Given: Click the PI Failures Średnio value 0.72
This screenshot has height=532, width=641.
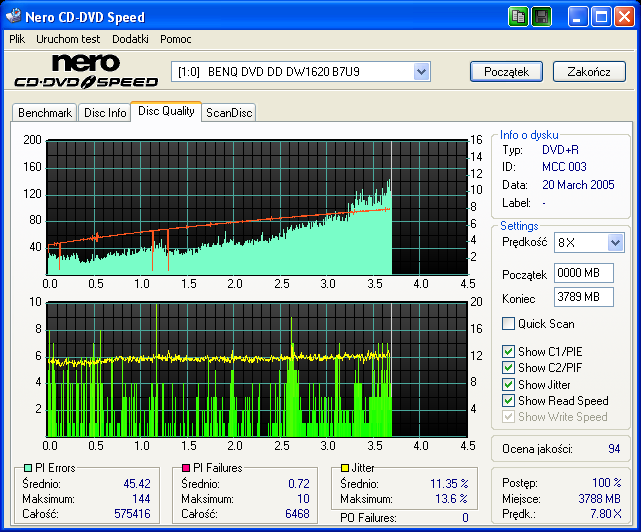Looking at the screenshot, I should pyautogui.click(x=299, y=484).
